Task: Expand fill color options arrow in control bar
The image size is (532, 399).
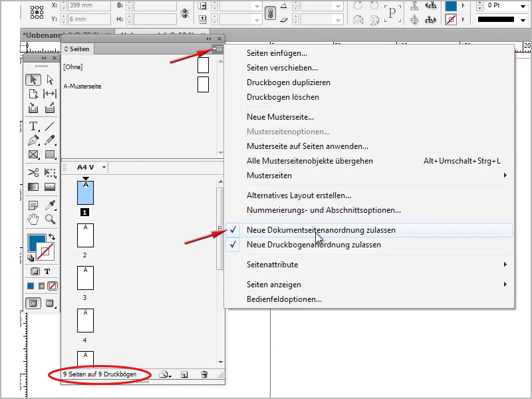Action: [464, 6]
